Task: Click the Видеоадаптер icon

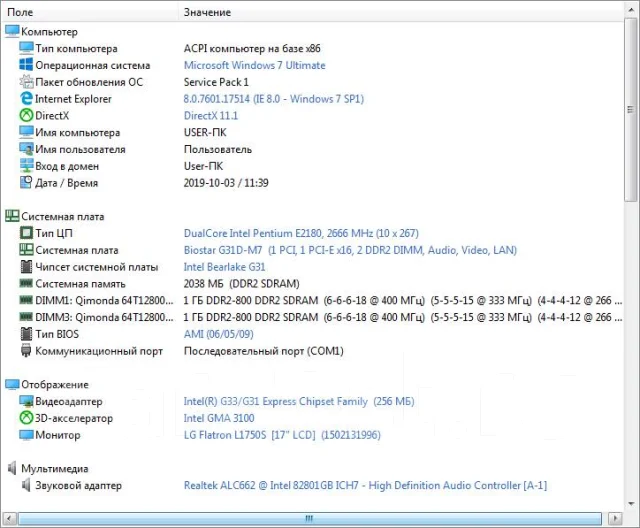Action: (x=26, y=401)
